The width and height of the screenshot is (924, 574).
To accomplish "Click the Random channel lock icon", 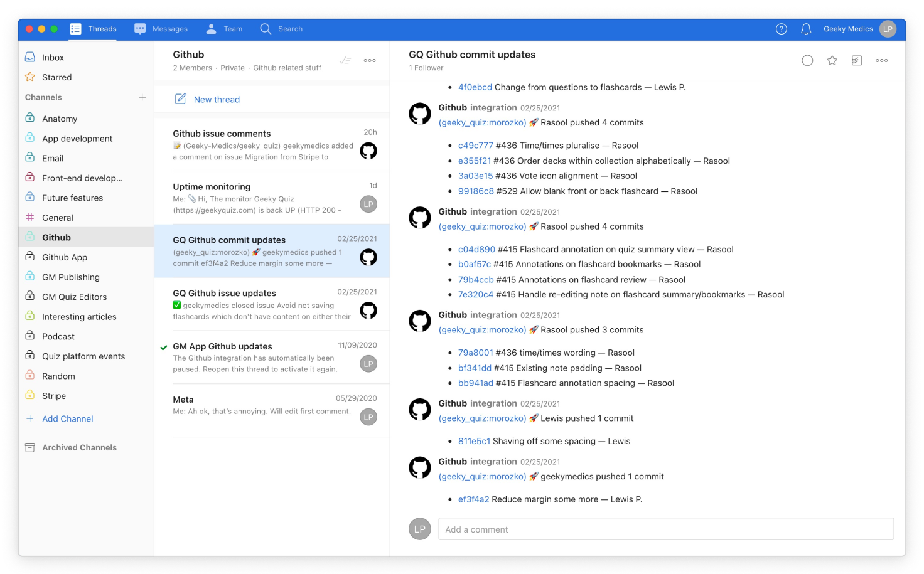I will (x=30, y=375).
